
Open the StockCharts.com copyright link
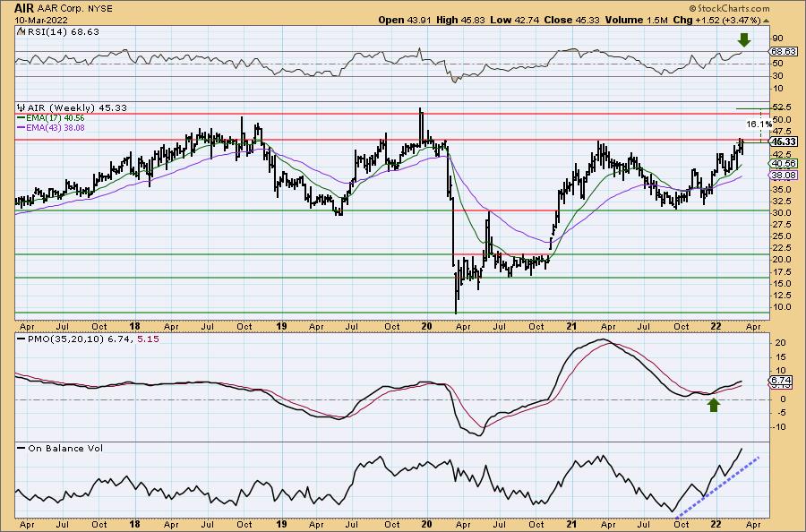pyautogui.click(x=729, y=8)
